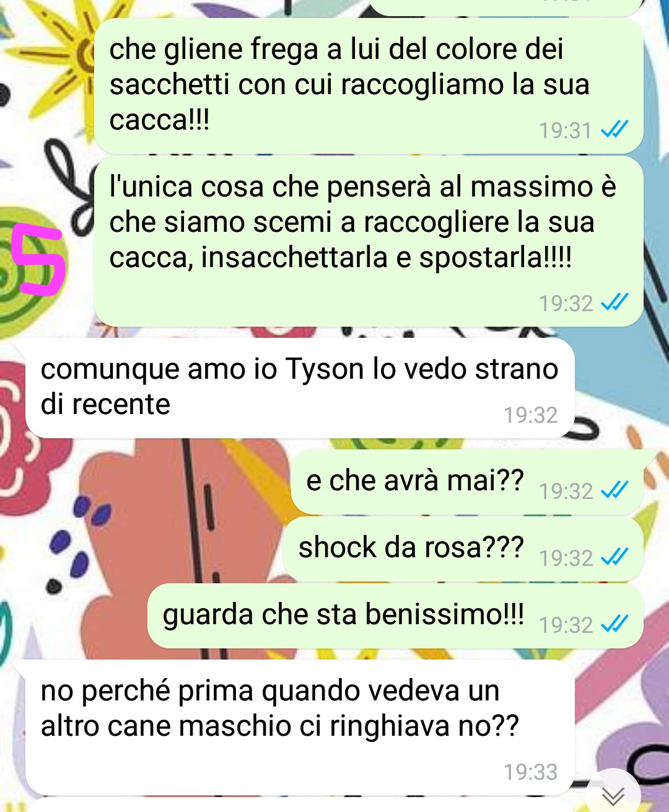This screenshot has height=812, width=669.
Task: Tap read ticks beside 'shock da rosa???'
Action: pyautogui.click(x=615, y=557)
